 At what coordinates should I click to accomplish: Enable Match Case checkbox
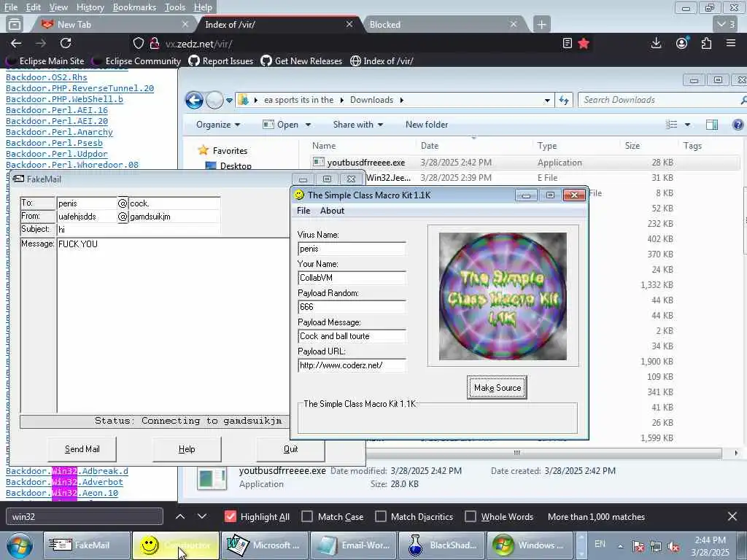coord(307,517)
